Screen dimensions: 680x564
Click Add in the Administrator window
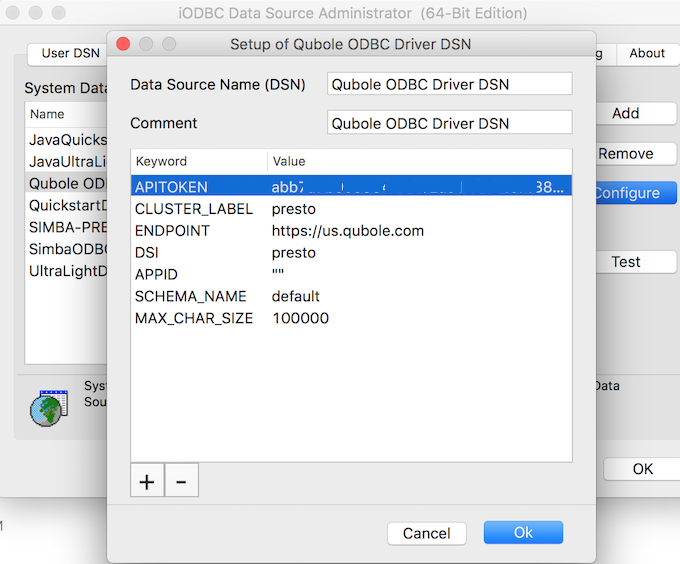tap(635, 113)
